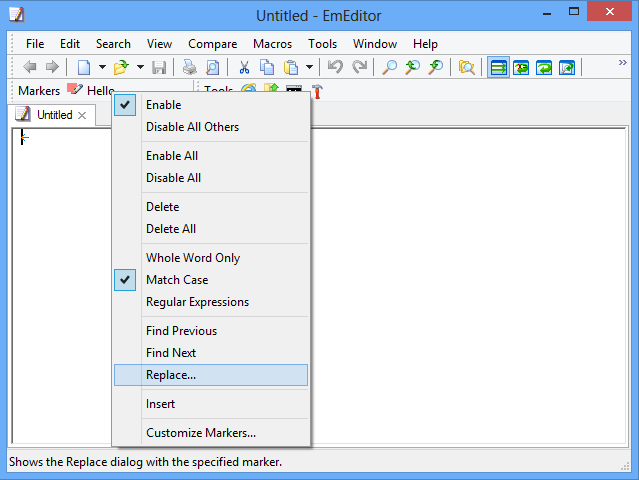Close the Untitled tab with X
The width and height of the screenshot is (639, 480).
click(82, 116)
